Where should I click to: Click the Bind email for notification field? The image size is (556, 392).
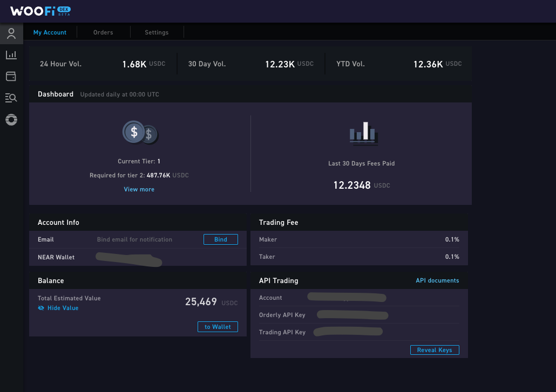(134, 239)
